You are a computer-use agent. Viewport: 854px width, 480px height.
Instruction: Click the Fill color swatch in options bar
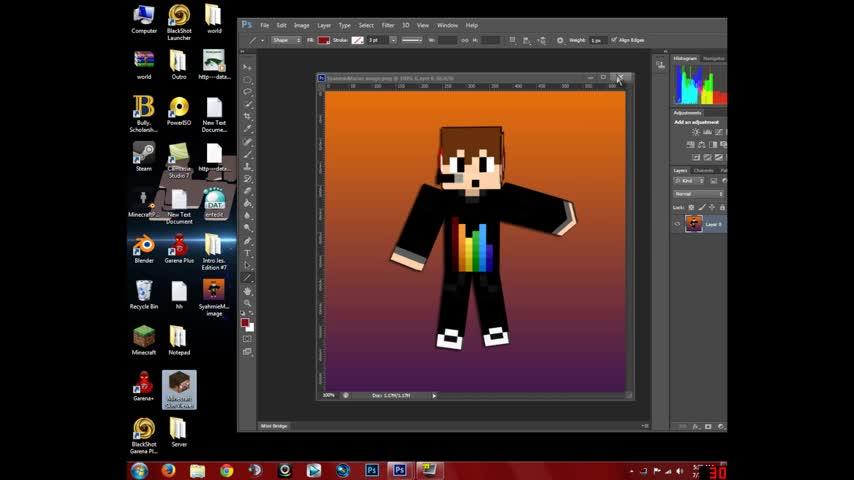coord(323,40)
